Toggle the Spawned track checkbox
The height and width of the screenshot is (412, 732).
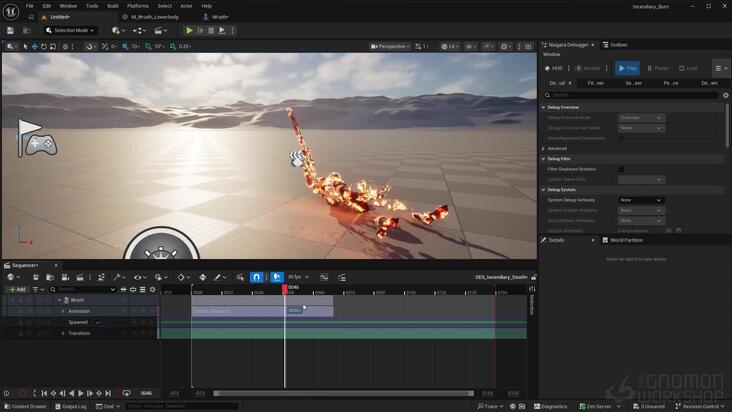click(99, 322)
